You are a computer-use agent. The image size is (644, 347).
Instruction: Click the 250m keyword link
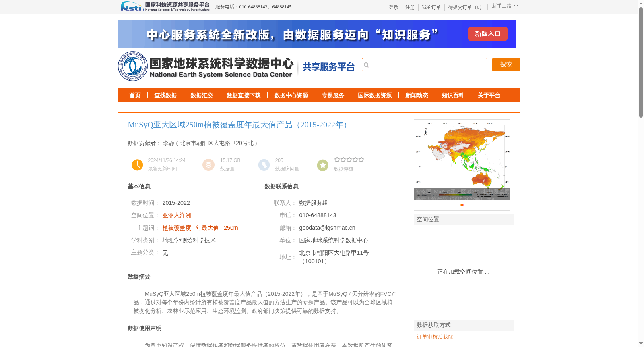tap(231, 228)
